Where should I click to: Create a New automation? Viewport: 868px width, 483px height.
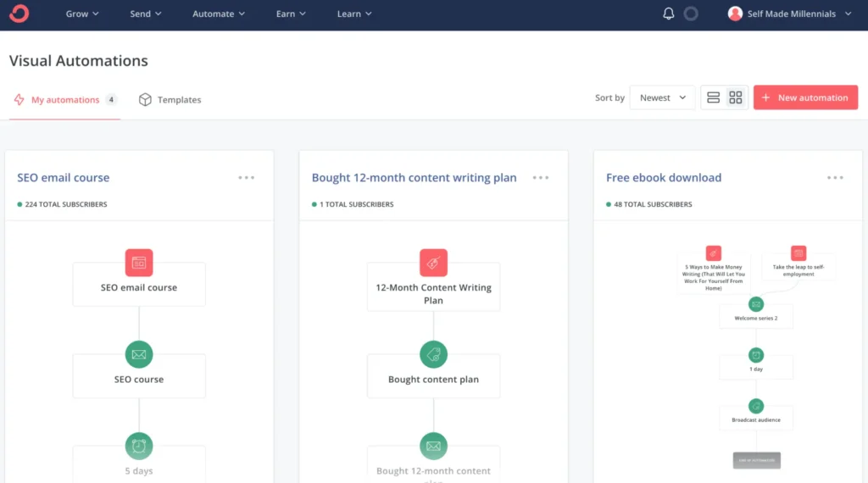pos(805,97)
